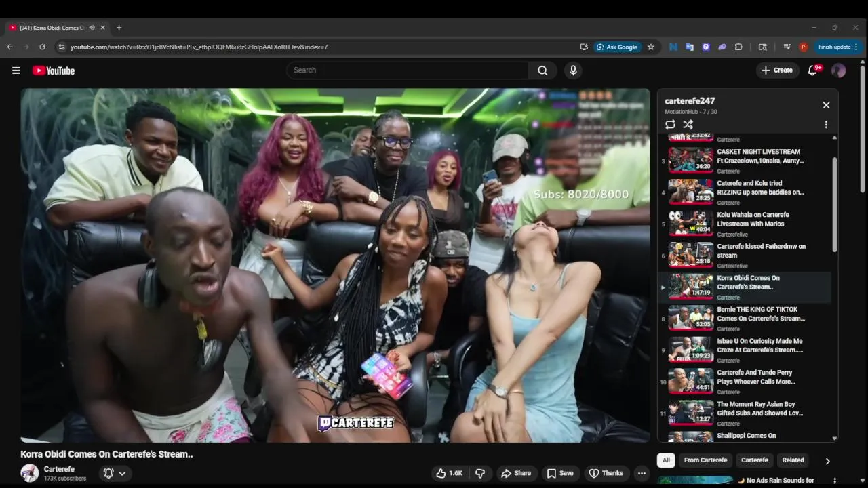The width and height of the screenshot is (868, 488).
Task: Expand notification bell preferences for Carterefe
Action: click(115, 473)
